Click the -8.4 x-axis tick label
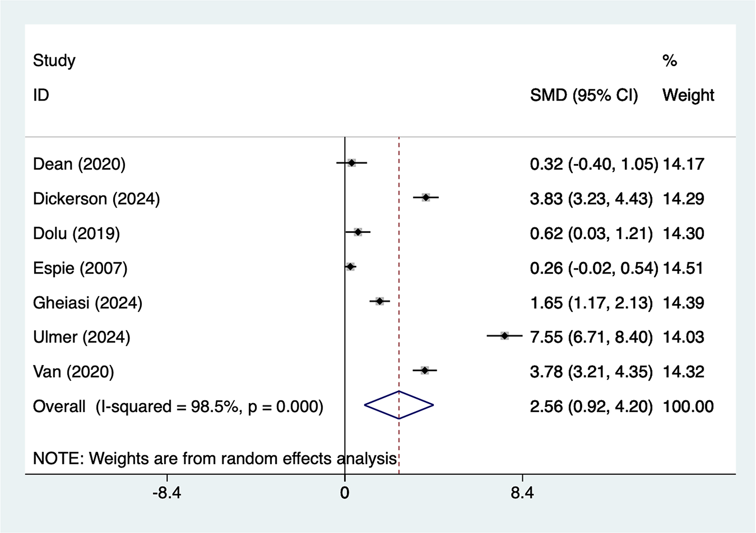The image size is (756, 533). point(167,493)
